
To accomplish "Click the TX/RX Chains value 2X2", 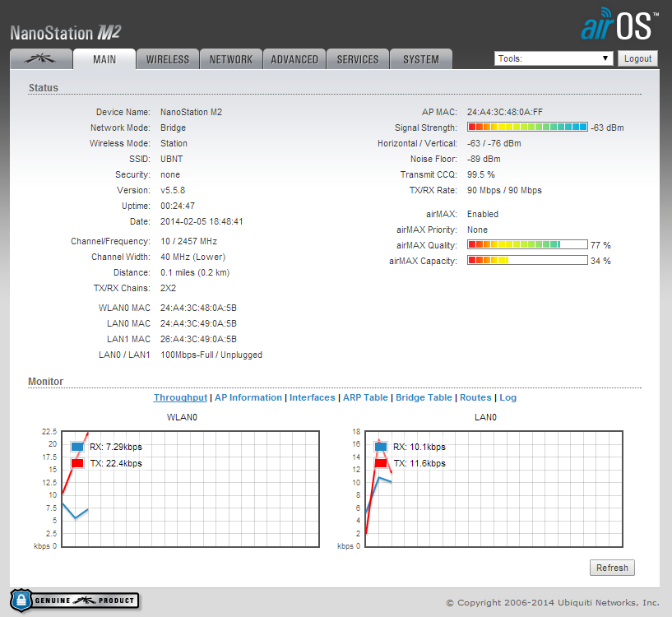I will (x=168, y=288).
